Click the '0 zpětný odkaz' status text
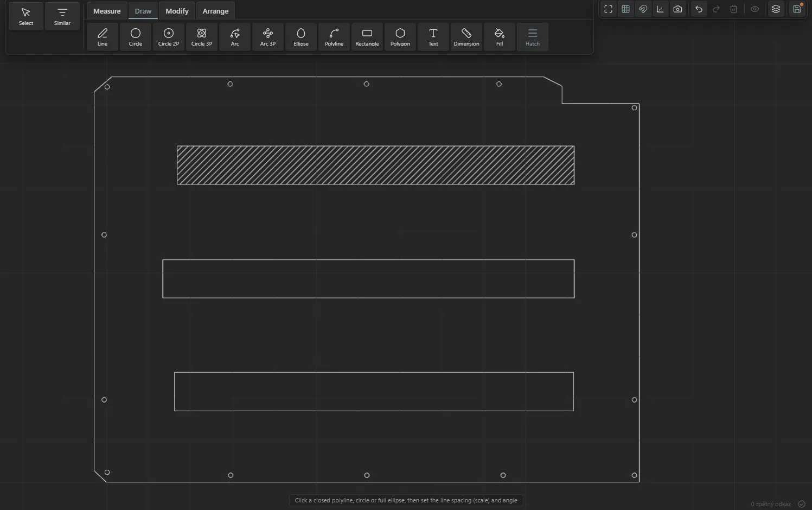 771,504
